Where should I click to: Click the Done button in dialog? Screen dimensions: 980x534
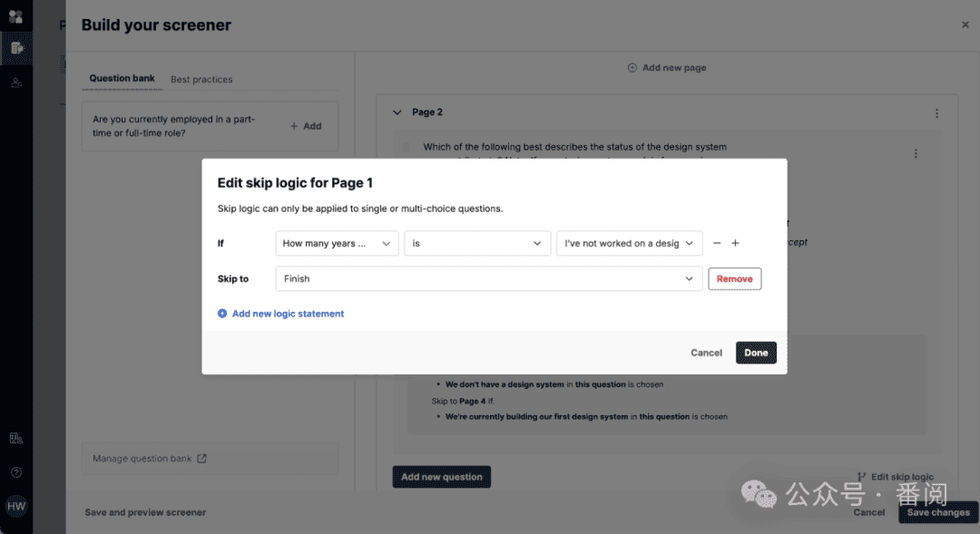click(756, 353)
